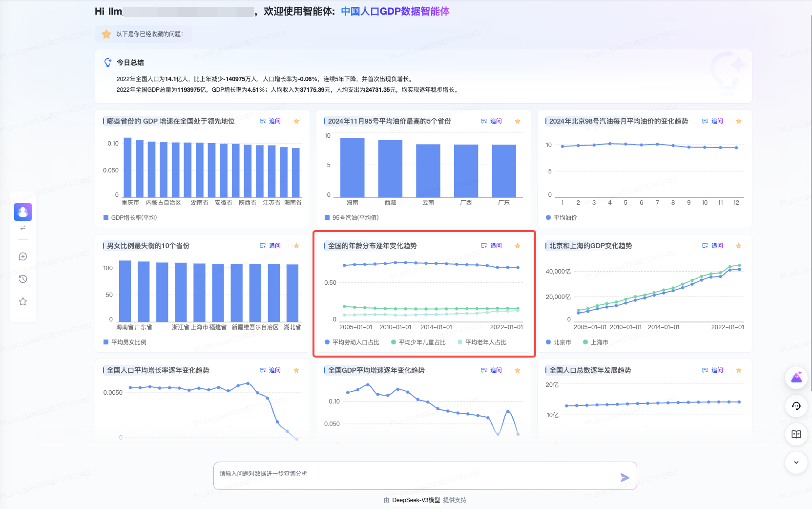Open favorites star icon in sidebar
812x509 pixels.
click(x=23, y=301)
